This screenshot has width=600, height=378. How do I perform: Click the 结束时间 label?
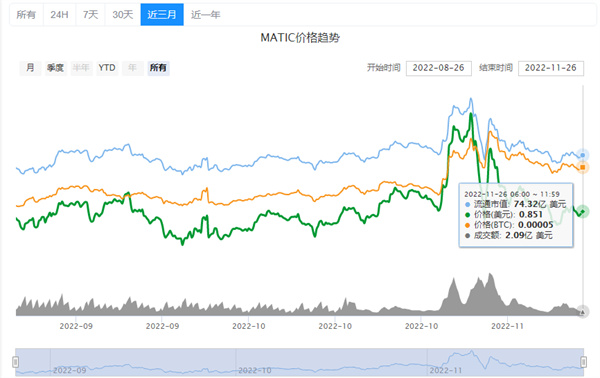496,68
